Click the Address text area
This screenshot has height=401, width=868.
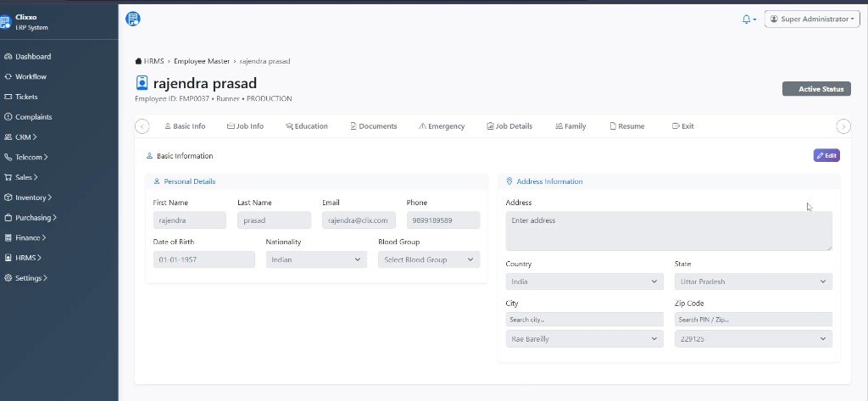coord(669,231)
